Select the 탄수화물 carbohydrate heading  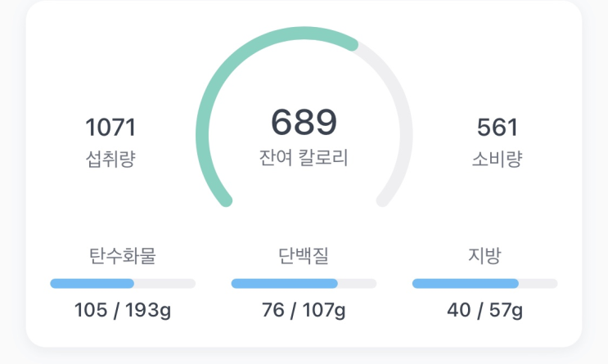point(123,256)
